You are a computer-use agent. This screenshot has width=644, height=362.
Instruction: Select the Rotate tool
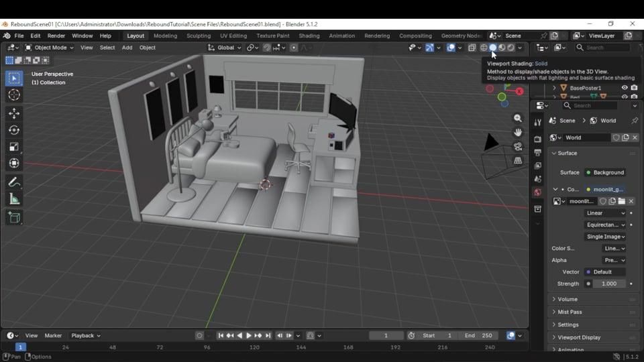coord(14,130)
